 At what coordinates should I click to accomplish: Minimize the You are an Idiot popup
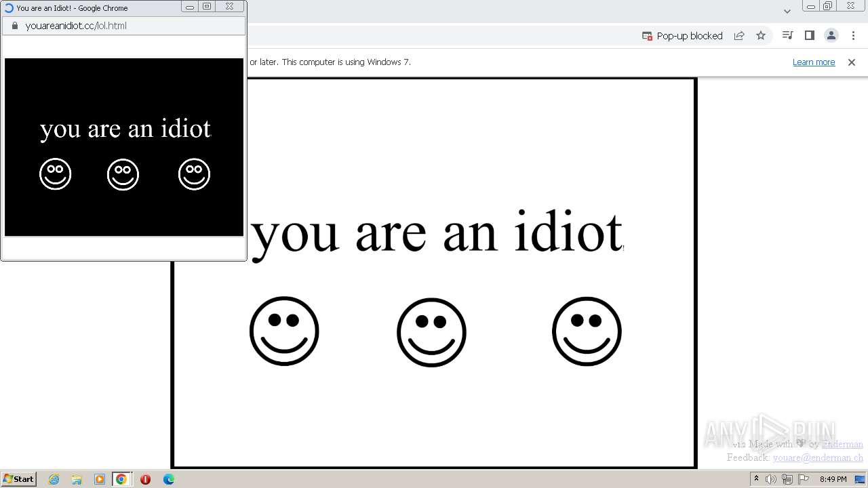point(190,7)
